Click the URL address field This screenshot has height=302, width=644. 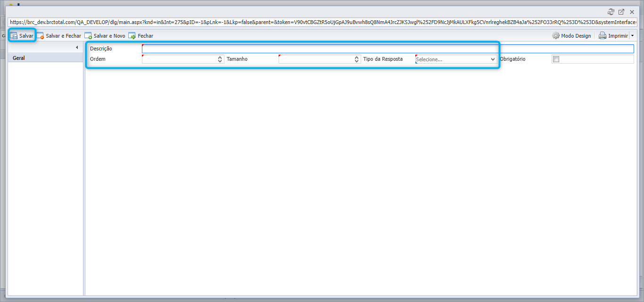pyautogui.click(x=322, y=22)
